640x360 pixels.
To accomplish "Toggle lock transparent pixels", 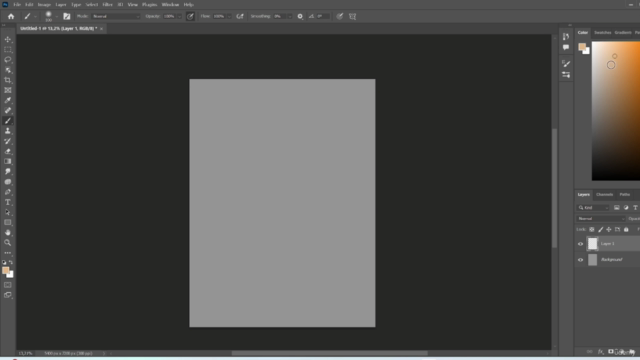I will pyautogui.click(x=592, y=229).
